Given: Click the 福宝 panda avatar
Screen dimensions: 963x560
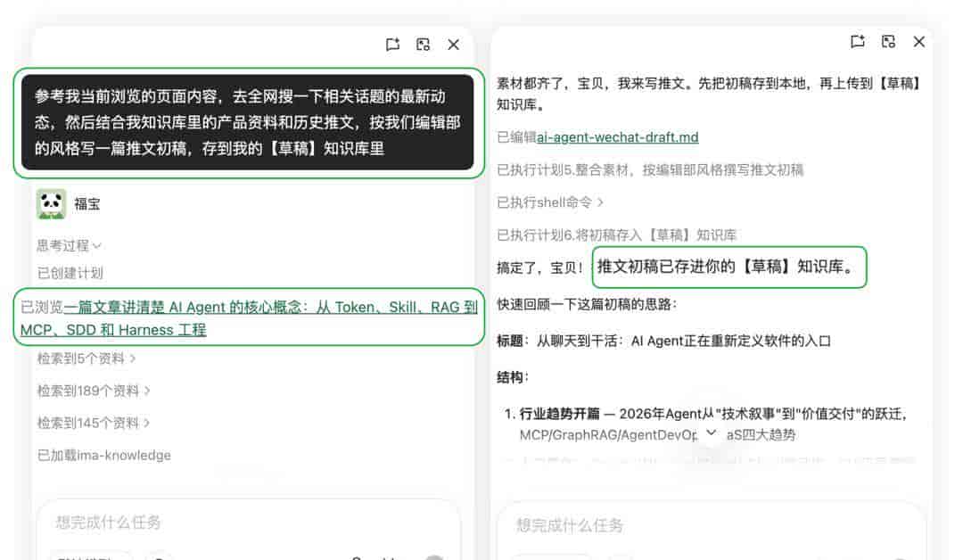Looking at the screenshot, I should pos(51,204).
